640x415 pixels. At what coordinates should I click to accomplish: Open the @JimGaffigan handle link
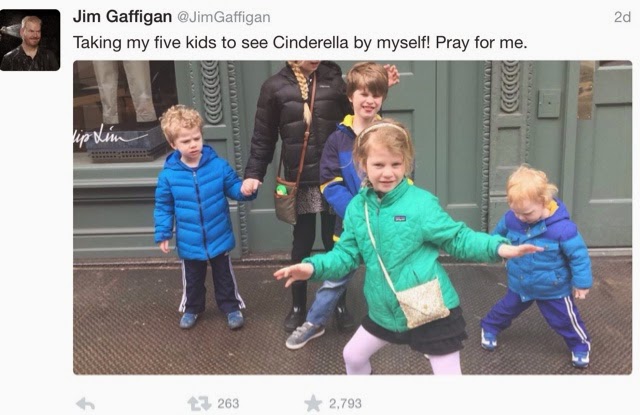(223, 17)
